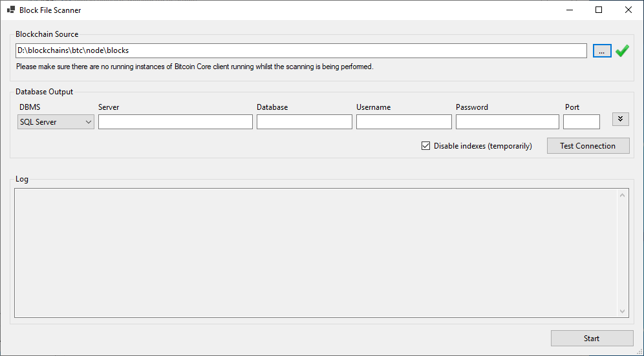644x356 pixels.
Task: Minimize the Block File Scanner window
Action: (569, 10)
